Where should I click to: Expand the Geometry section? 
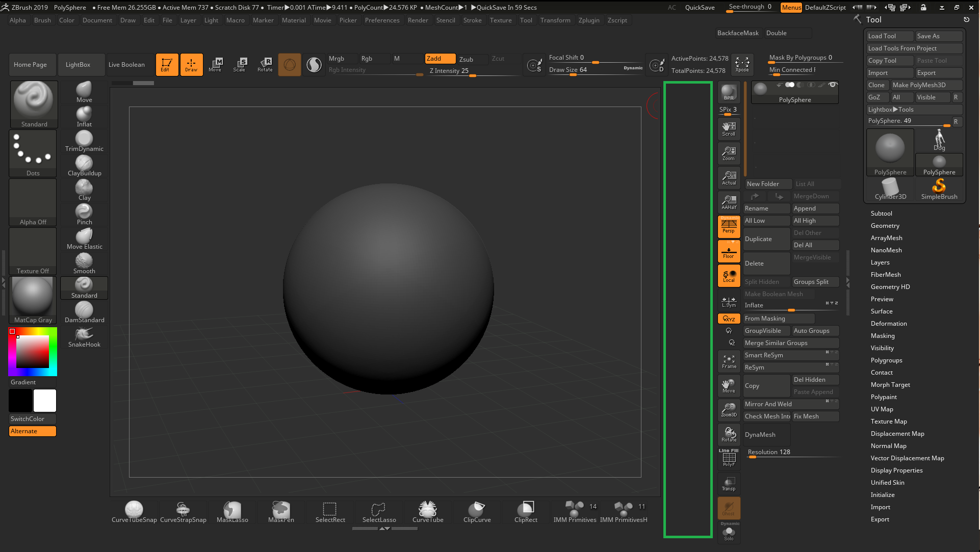[x=885, y=226]
